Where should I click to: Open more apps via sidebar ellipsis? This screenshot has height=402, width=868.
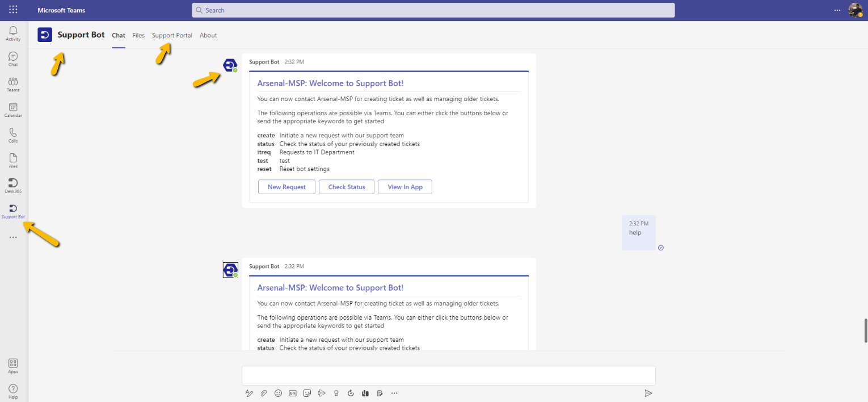point(12,237)
